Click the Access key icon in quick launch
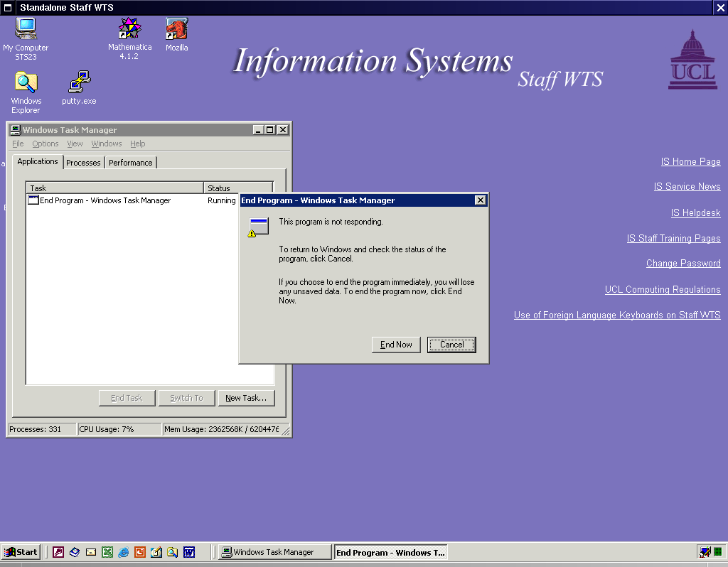 coord(58,552)
